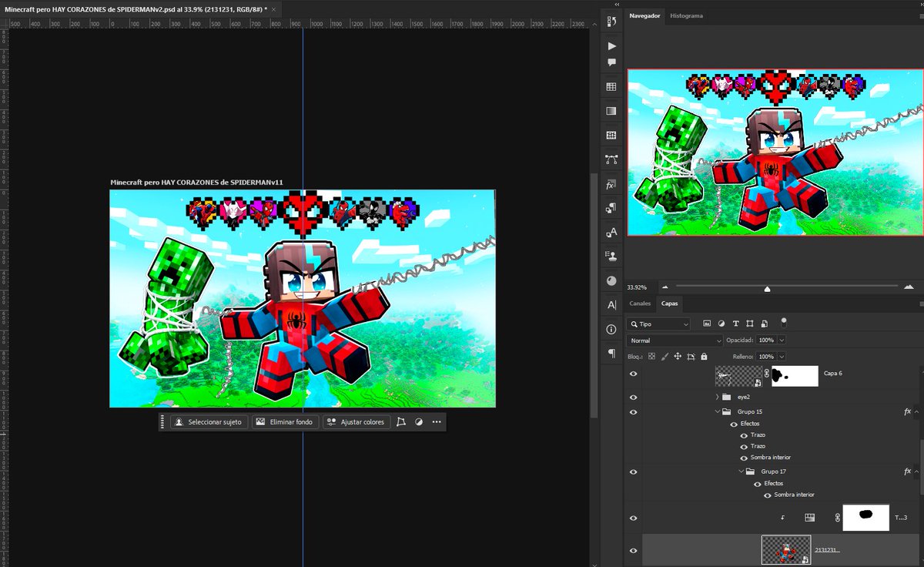Open the Adjustments circle panel icon
Image resolution: width=924 pixels, height=567 pixels.
pyautogui.click(x=611, y=280)
